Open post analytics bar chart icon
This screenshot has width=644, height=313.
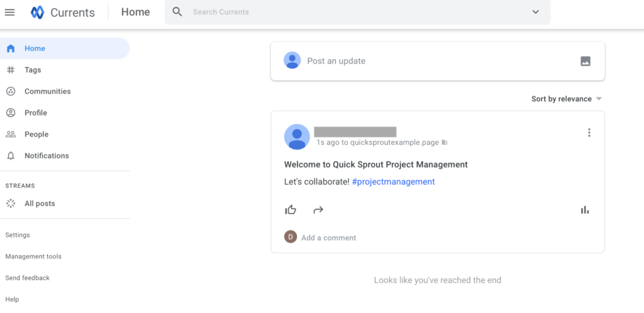click(x=585, y=210)
